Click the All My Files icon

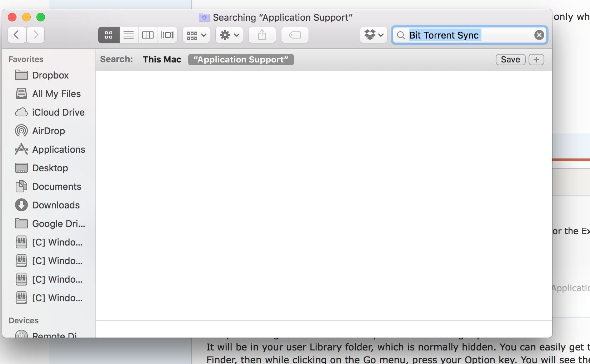click(x=21, y=93)
